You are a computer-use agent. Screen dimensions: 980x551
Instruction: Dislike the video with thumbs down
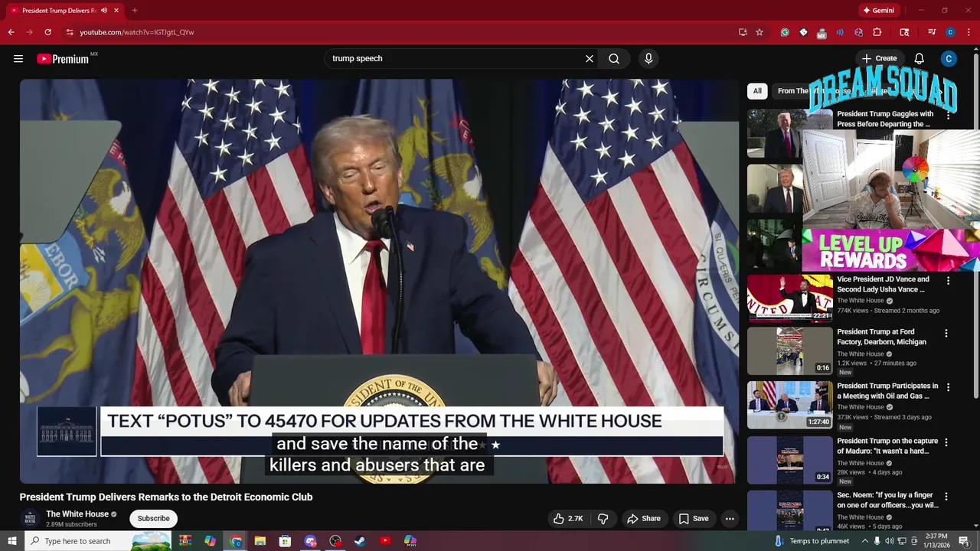click(603, 519)
